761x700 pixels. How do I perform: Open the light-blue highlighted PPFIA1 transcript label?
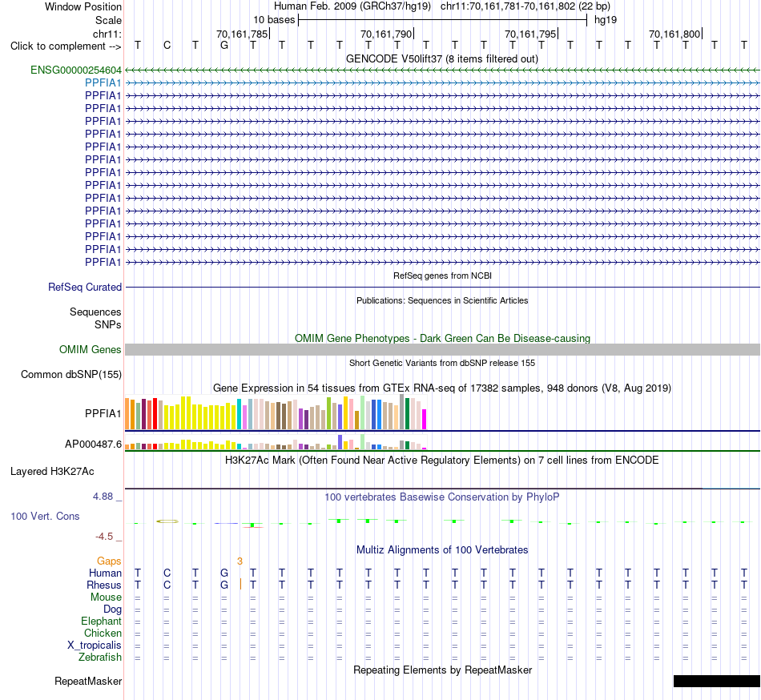coord(103,83)
